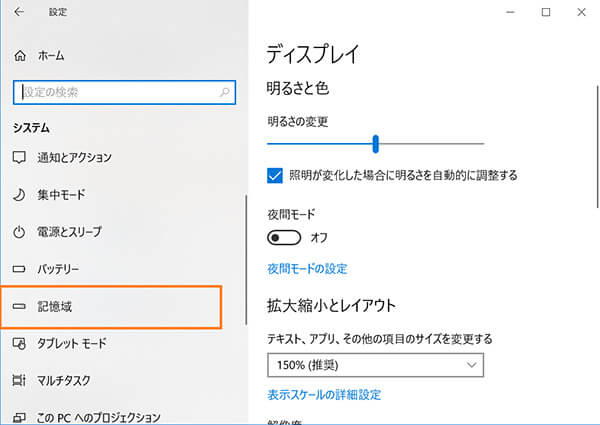Open 表示スケールの詳細設定 link
This screenshot has width=600, height=425.
tap(324, 395)
